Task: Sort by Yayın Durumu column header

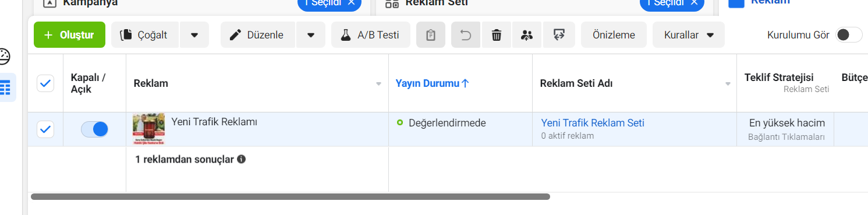Action: point(433,83)
